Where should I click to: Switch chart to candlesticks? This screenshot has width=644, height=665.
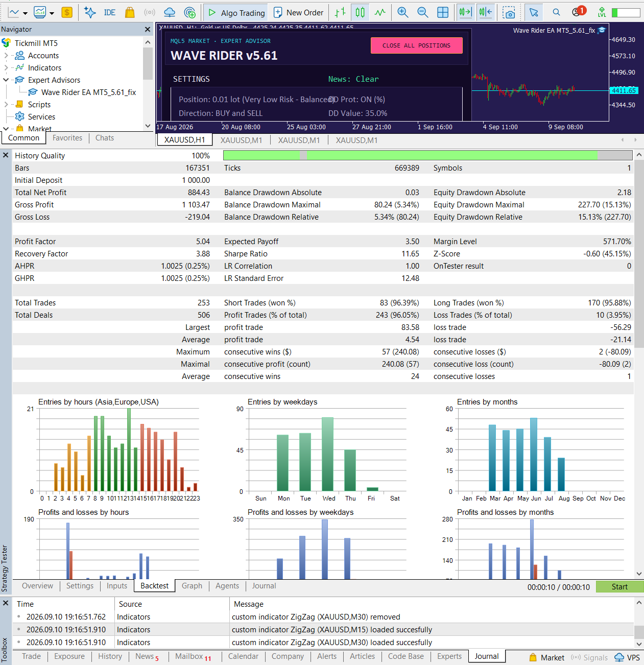[360, 12]
